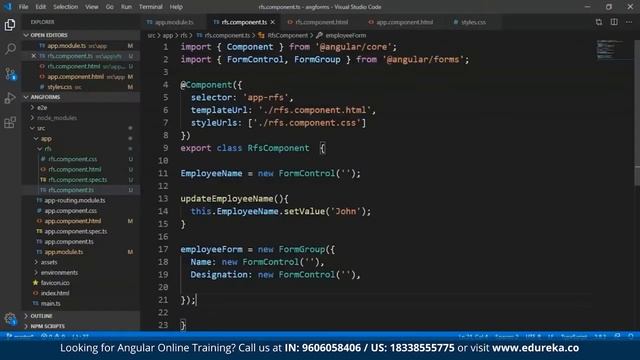This screenshot has width=640, height=360.
Task: Open the Help menu
Action: click(x=176, y=7)
